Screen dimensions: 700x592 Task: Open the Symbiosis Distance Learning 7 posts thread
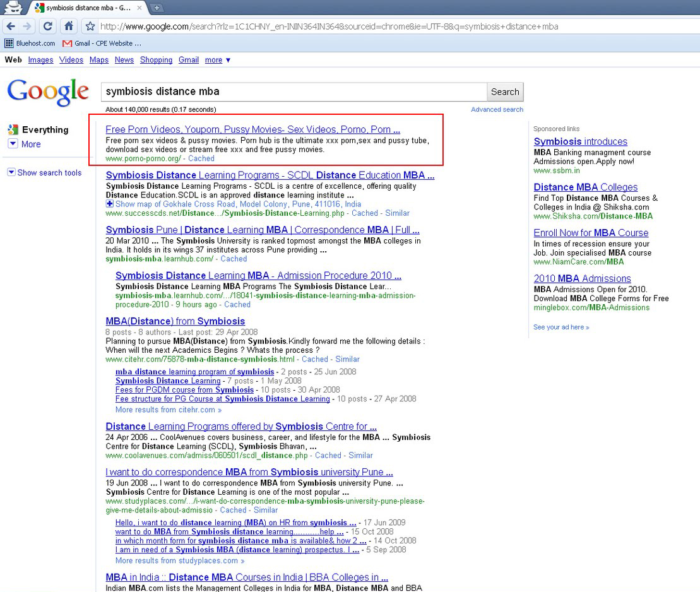click(x=168, y=381)
